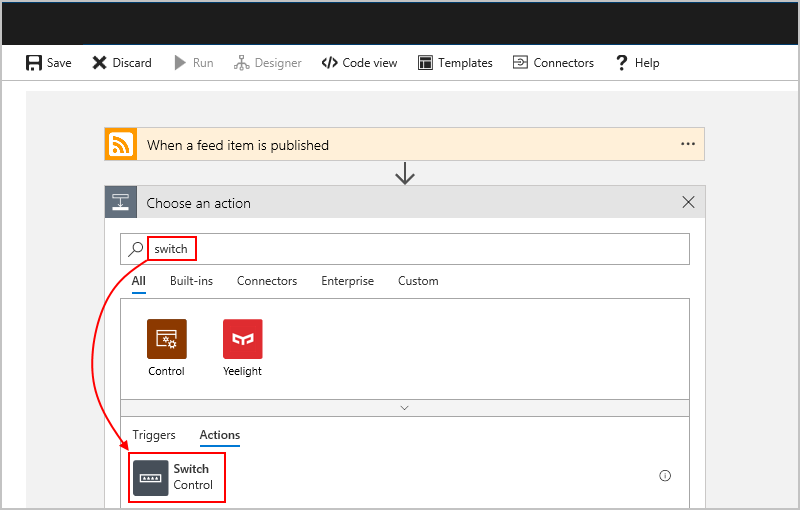Click the magnifier search icon

[135, 249]
